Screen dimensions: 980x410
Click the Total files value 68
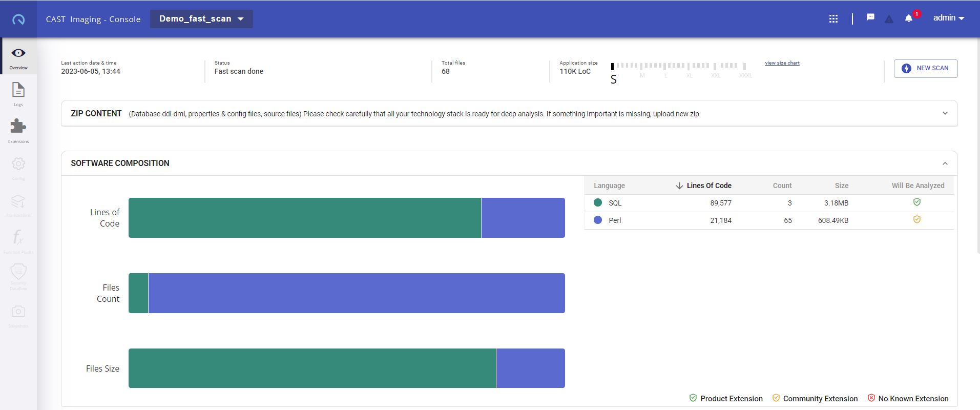coord(446,71)
